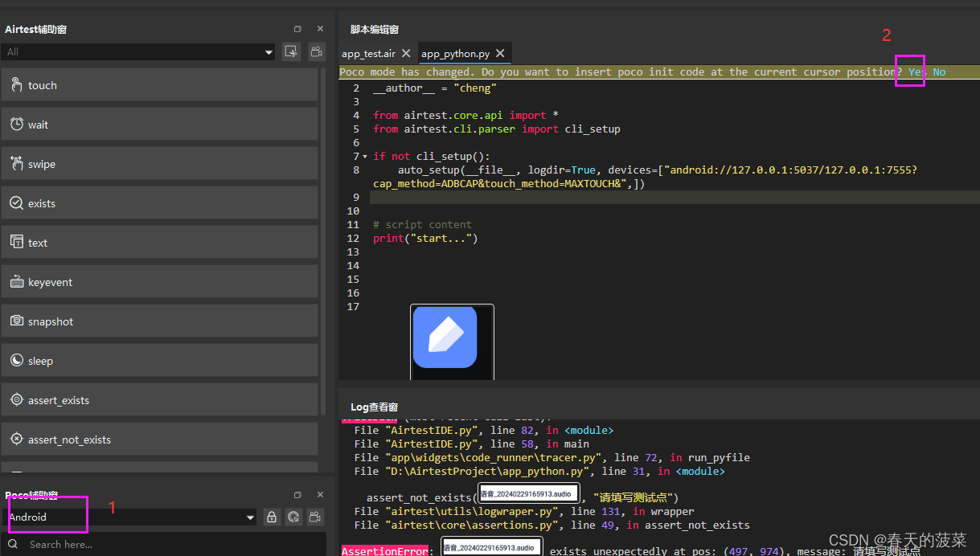Screen dimensions: 980x556
Task: Click the audio image in assert_not_exists log line
Action: 528,493
